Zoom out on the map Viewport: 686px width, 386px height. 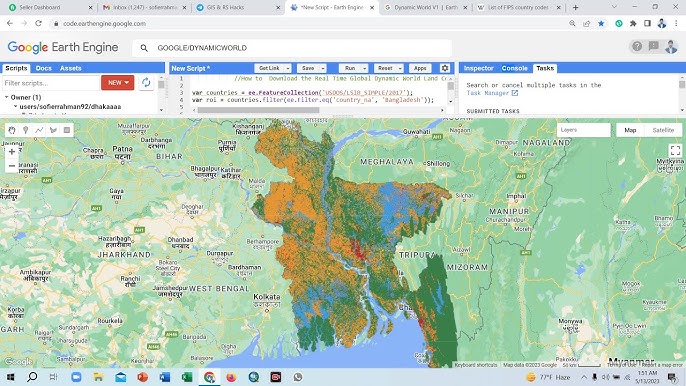(x=12, y=166)
